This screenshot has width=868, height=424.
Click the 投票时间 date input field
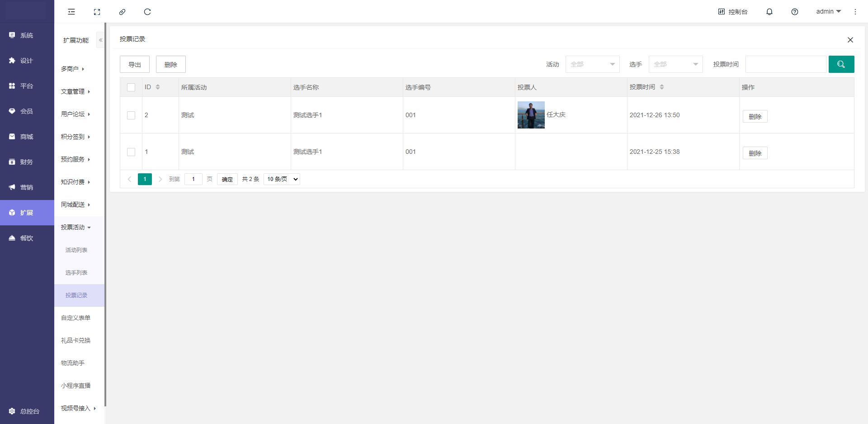[x=786, y=64]
